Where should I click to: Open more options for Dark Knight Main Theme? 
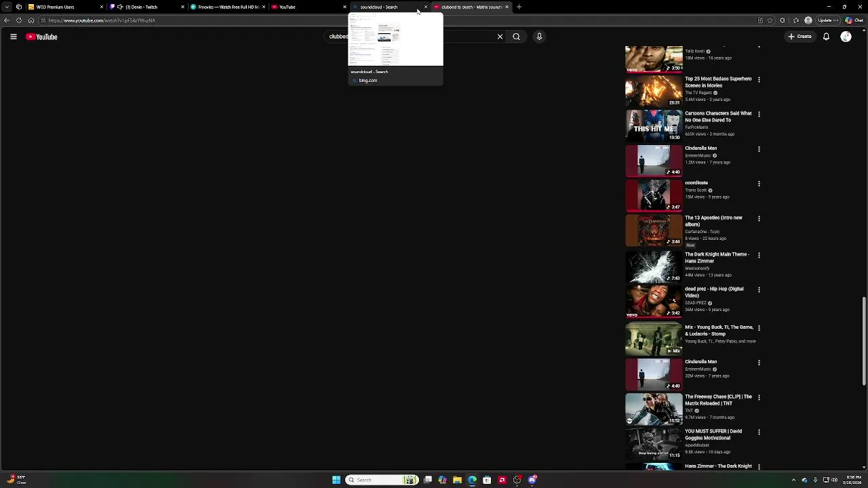(x=759, y=256)
